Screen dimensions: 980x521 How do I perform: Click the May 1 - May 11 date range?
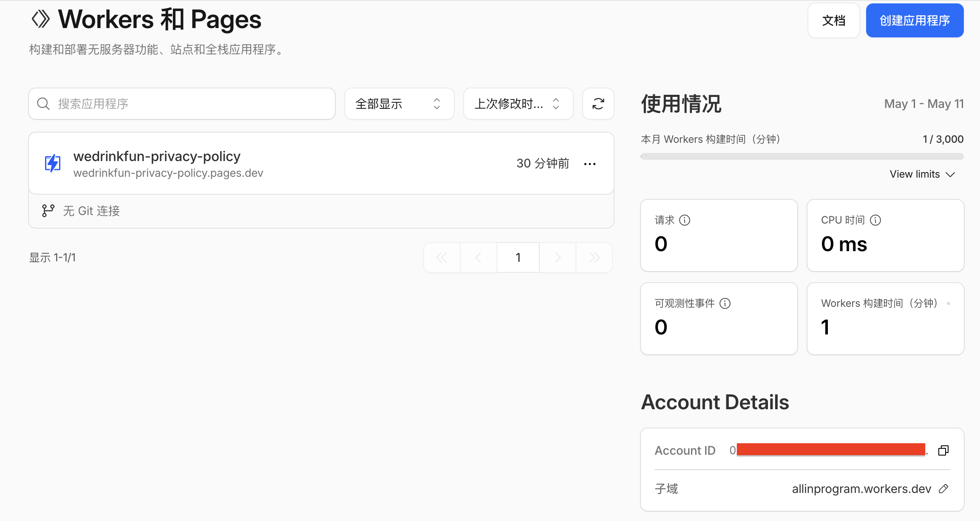[x=924, y=104]
